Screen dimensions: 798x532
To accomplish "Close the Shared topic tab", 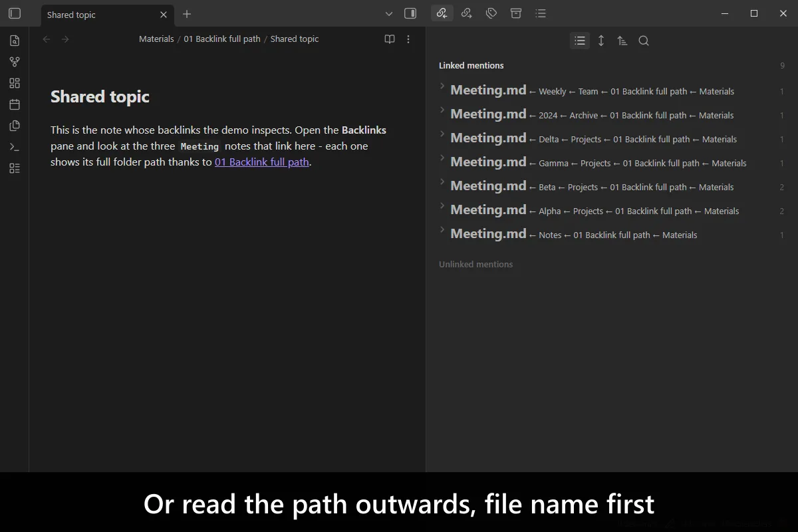I will (164, 15).
